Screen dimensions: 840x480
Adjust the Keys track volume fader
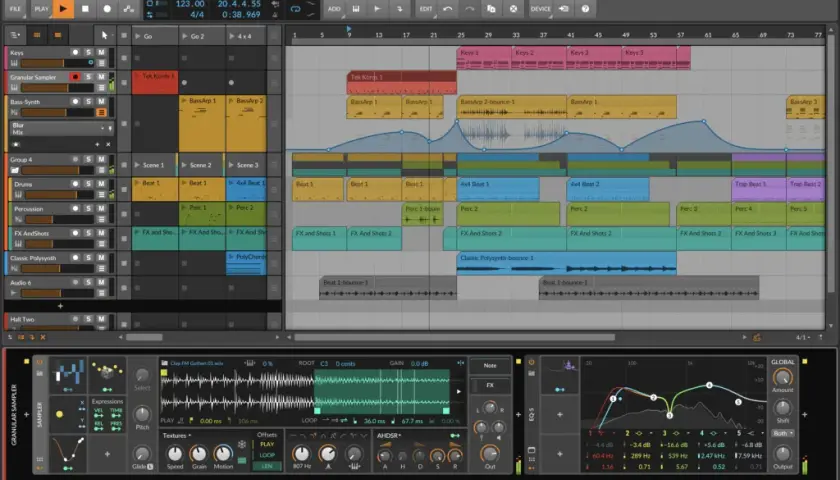click(x=57, y=63)
